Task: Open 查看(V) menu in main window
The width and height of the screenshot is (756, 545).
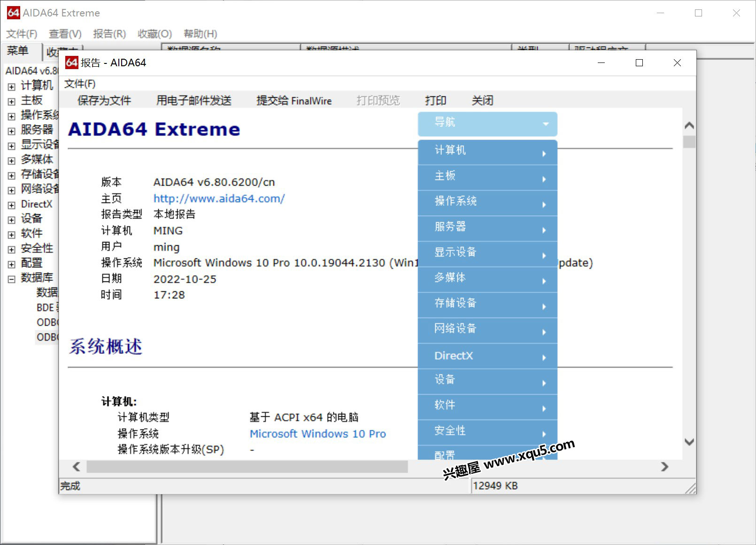Action: pos(65,34)
